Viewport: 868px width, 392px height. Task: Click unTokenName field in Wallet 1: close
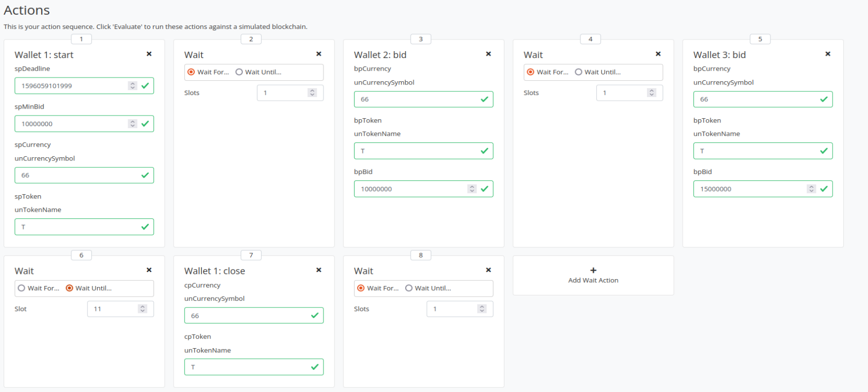[x=248, y=367]
